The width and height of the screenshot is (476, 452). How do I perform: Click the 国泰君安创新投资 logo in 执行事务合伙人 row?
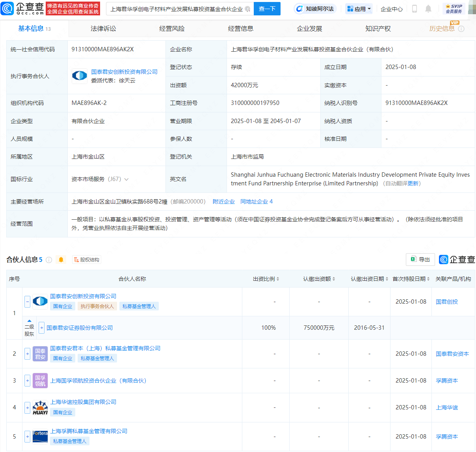(80, 76)
